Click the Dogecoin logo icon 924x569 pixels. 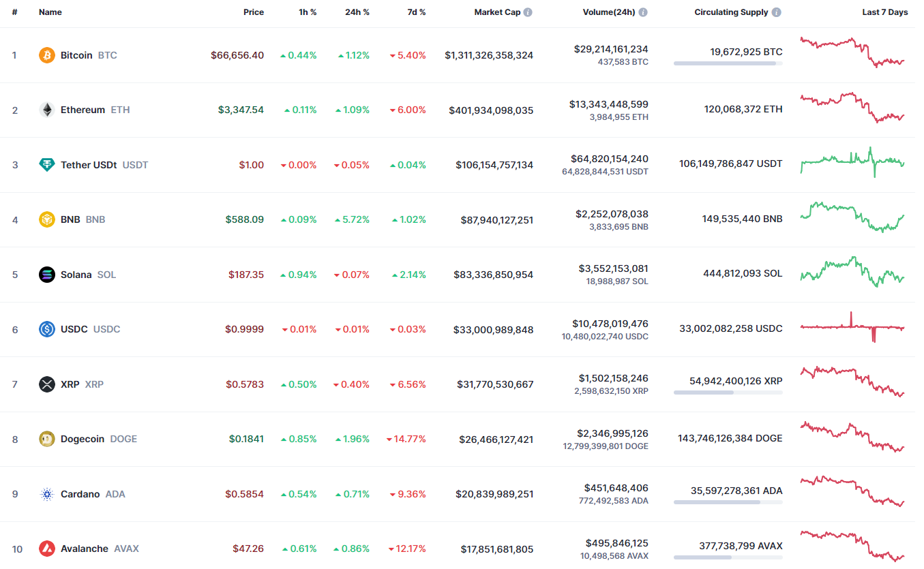click(x=46, y=439)
